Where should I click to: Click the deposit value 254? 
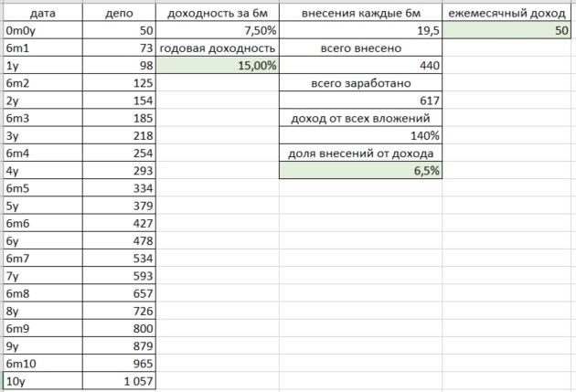pos(119,154)
